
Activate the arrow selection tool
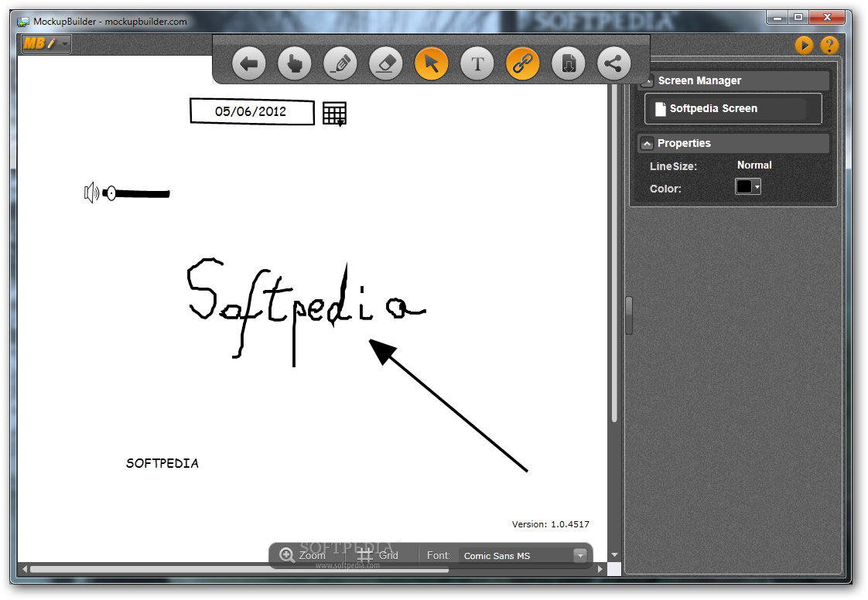click(431, 63)
